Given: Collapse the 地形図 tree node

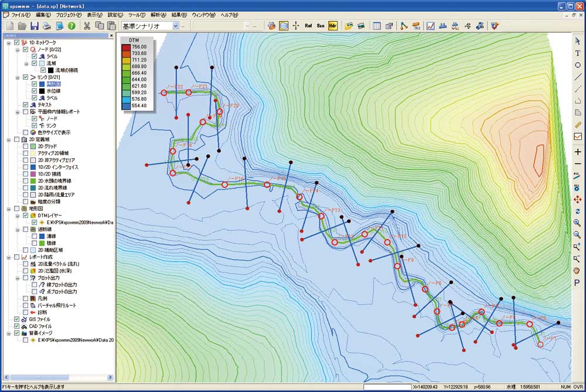Looking at the screenshot, I should point(9,209).
